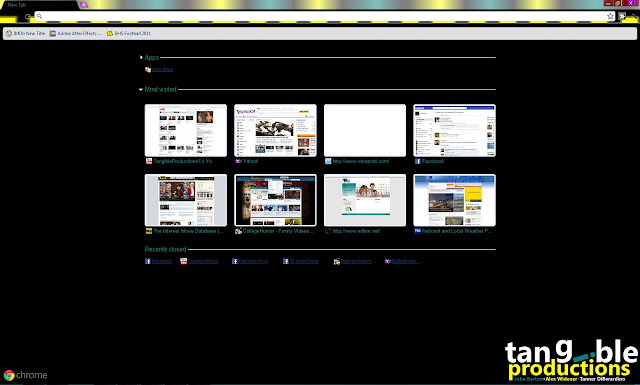Open the TangibleProductions YouTube thumbnail

pyautogui.click(x=186, y=130)
